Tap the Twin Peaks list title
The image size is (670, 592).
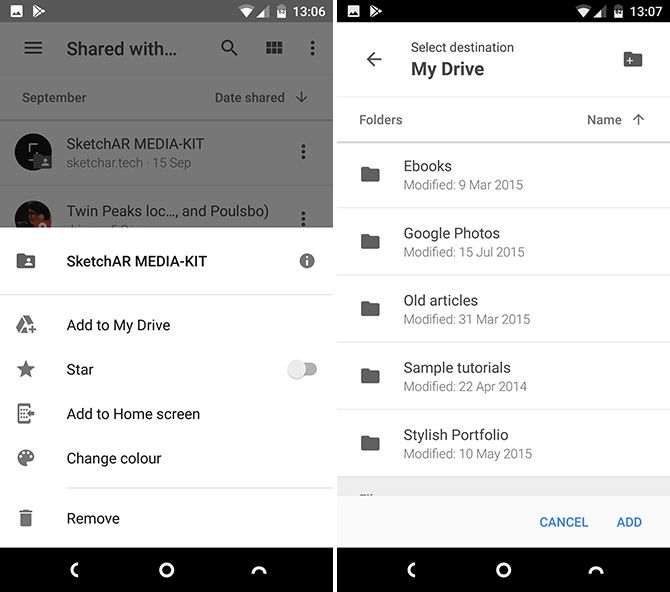click(x=168, y=211)
